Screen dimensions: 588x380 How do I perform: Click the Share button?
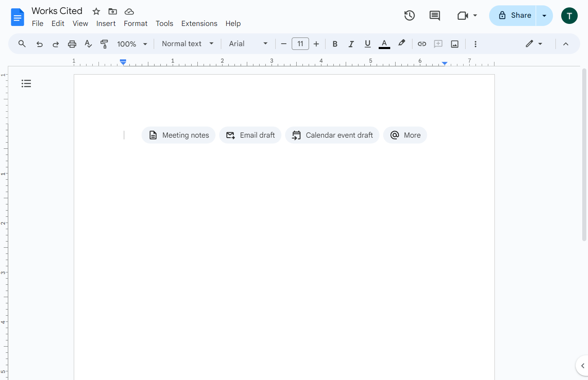513,16
